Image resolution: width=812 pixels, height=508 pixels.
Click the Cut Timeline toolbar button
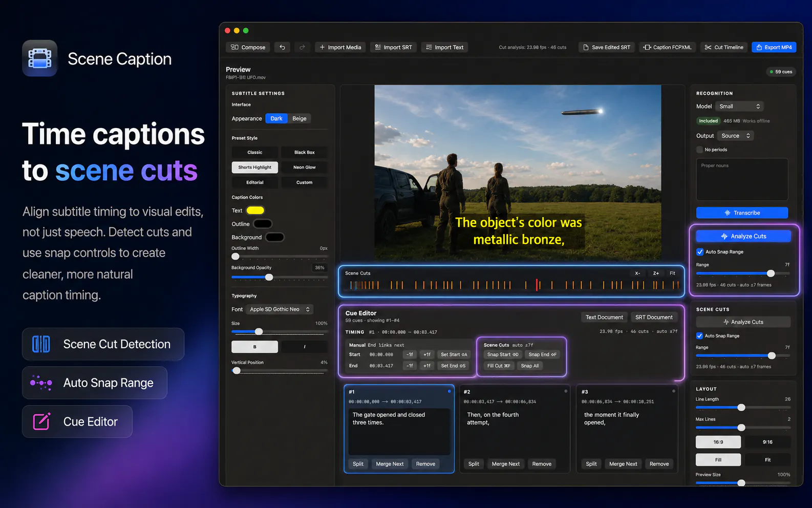click(724, 47)
